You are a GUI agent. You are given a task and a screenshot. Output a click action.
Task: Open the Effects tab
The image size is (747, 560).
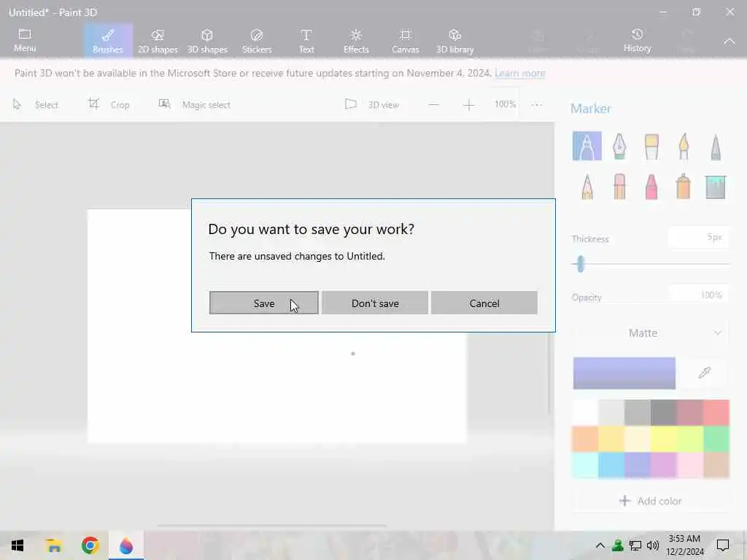[x=356, y=41]
